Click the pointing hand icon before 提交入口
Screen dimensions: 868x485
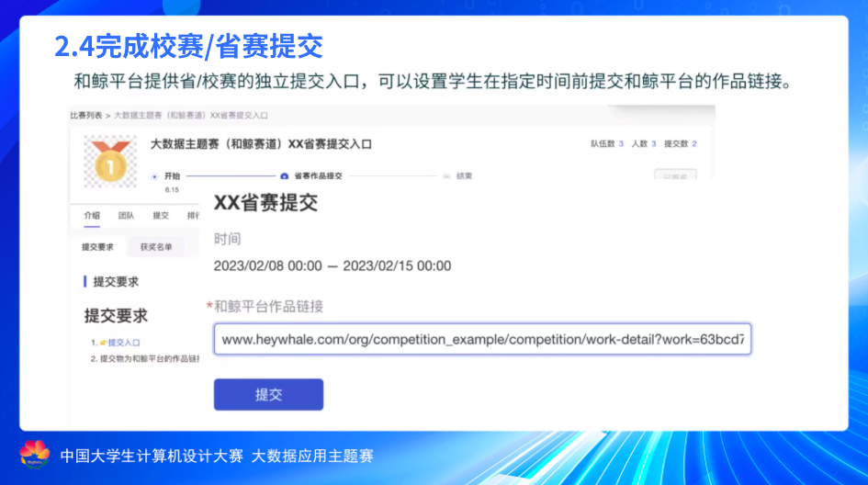point(104,343)
